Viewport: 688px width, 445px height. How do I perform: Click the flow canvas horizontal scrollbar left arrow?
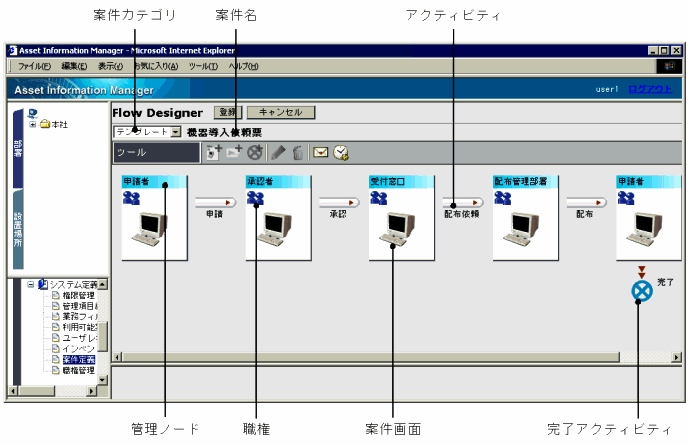click(117, 357)
